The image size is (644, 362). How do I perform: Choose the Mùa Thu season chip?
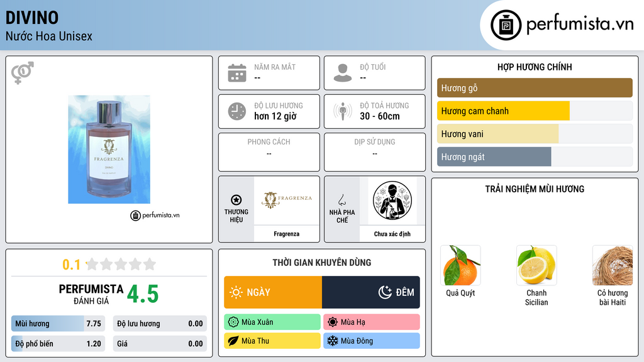(x=272, y=341)
